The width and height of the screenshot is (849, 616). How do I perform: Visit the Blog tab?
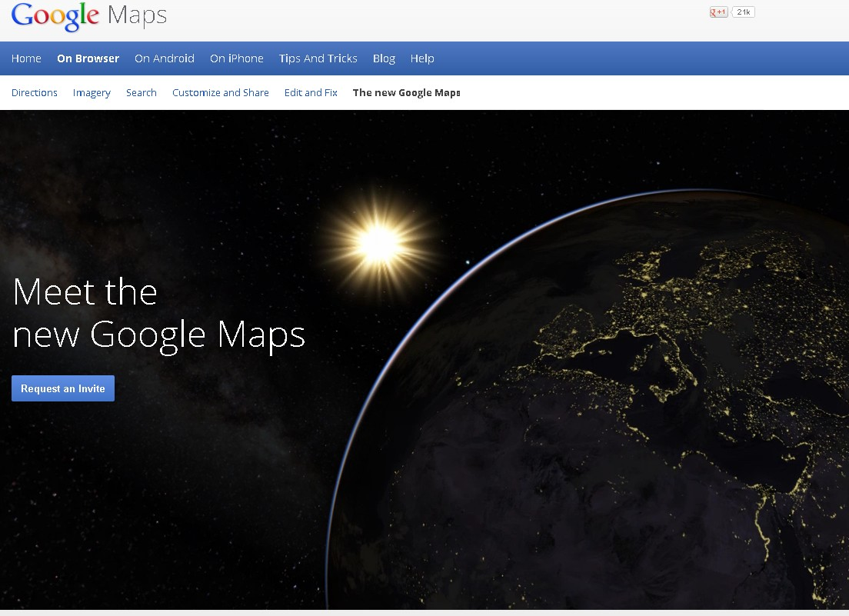coord(384,58)
